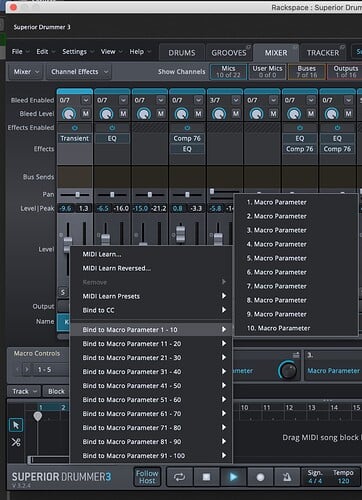The image size is (362, 500).
Task: Pop out the GROOVES tab window icon
Action: [248, 46]
